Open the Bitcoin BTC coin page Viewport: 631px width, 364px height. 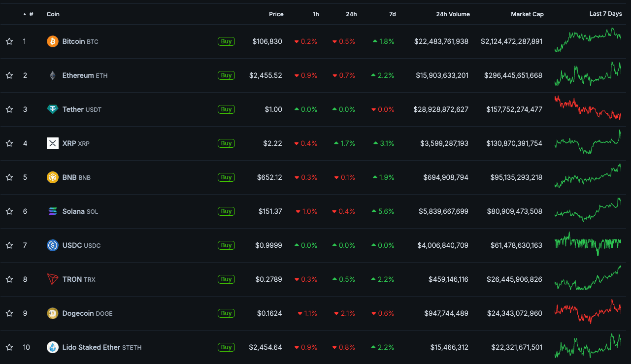pos(80,41)
